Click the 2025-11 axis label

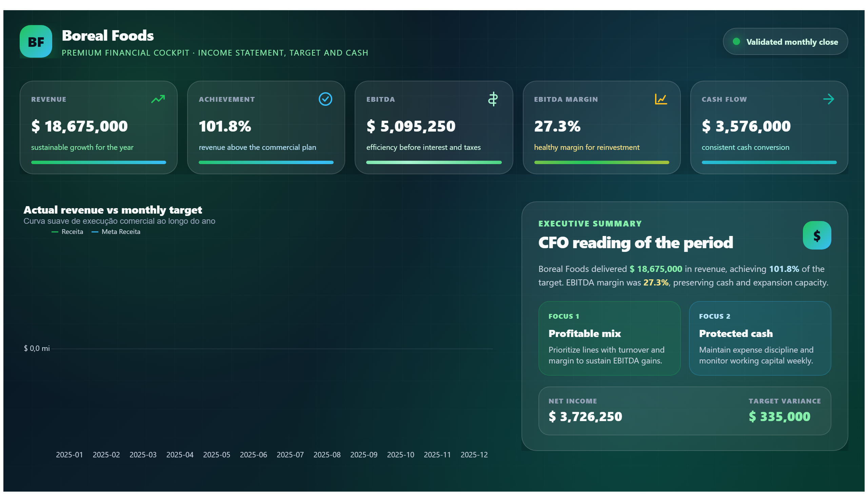(437, 455)
